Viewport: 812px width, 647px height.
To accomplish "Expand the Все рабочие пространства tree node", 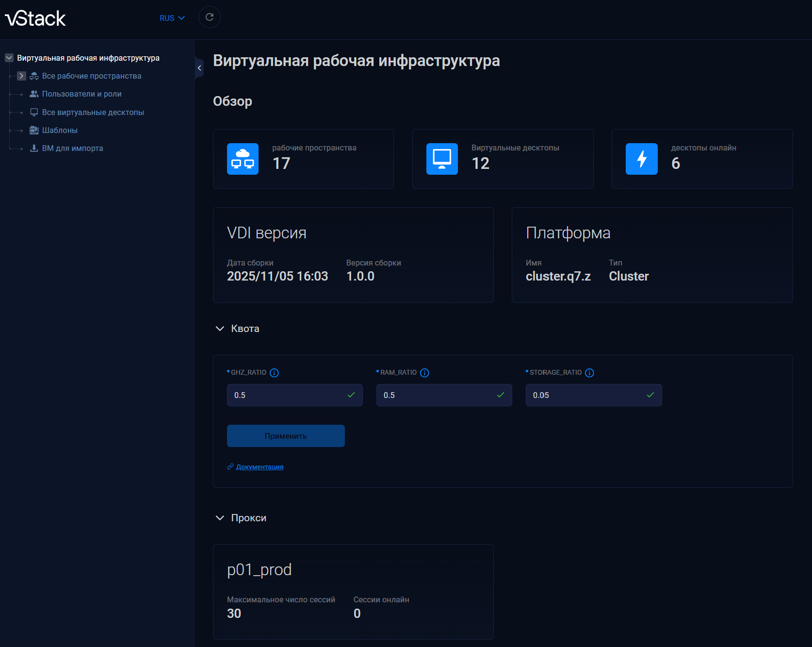I will click(x=21, y=76).
